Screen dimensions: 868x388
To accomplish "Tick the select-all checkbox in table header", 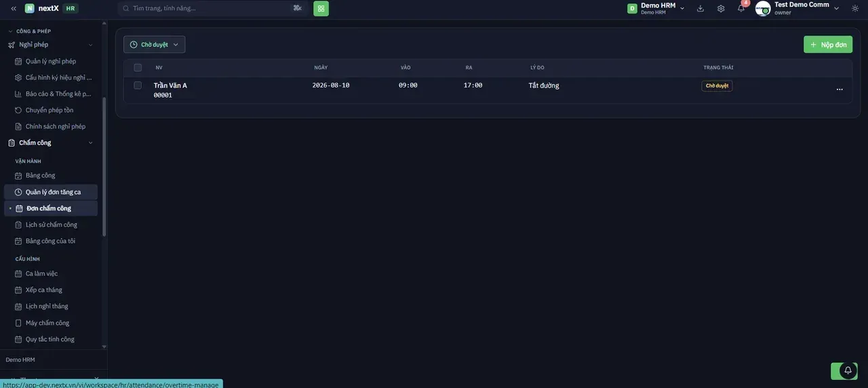I will point(138,67).
